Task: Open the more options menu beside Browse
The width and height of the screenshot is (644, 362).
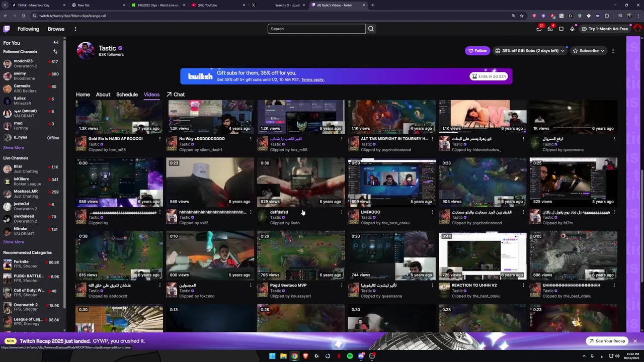Action: (x=75, y=29)
